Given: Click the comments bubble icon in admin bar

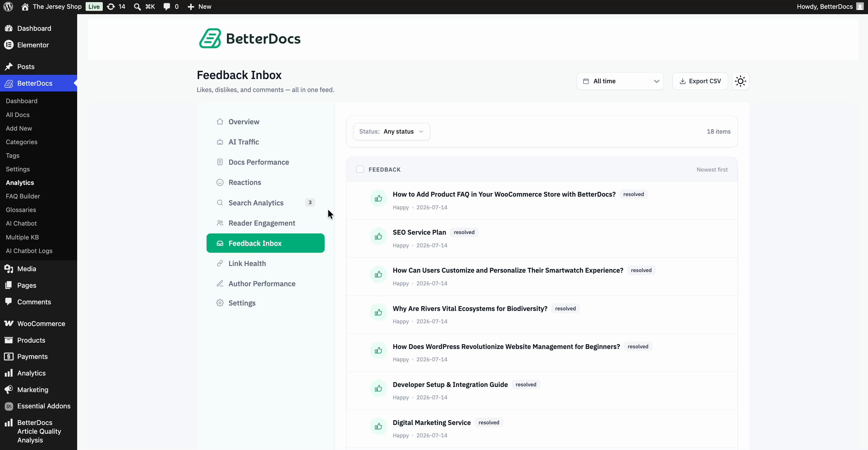Looking at the screenshot, I should point(167,7).
